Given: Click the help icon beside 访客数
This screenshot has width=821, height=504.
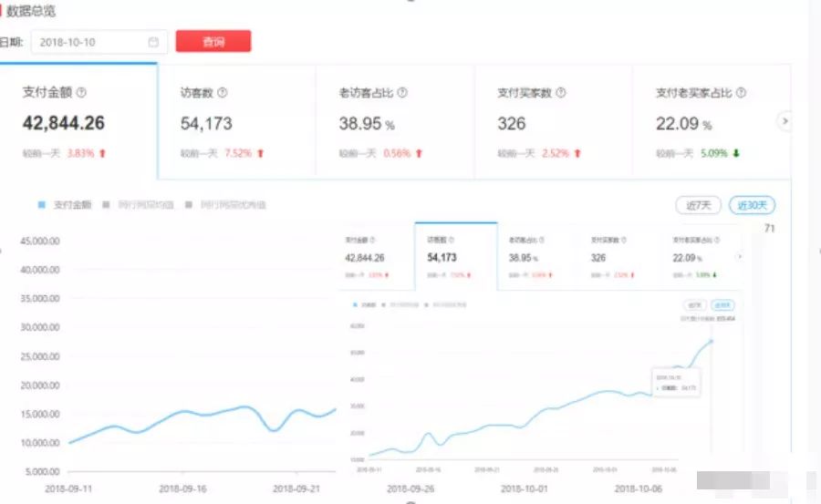Looking at the screenshot, I should (222, 92).
